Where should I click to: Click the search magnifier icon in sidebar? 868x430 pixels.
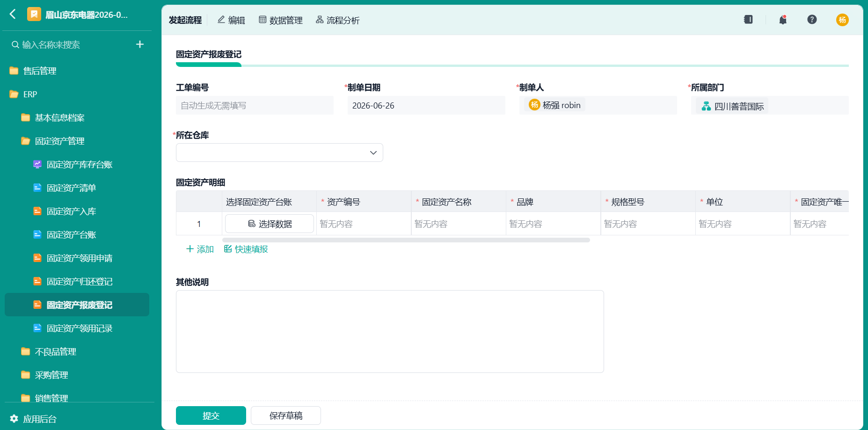[x=15, y=44]
